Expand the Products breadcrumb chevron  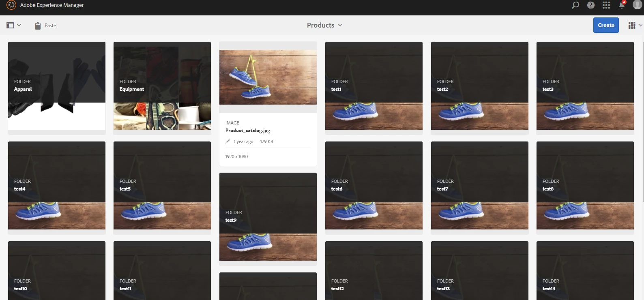pyautogui.click(x=340, y=25)
